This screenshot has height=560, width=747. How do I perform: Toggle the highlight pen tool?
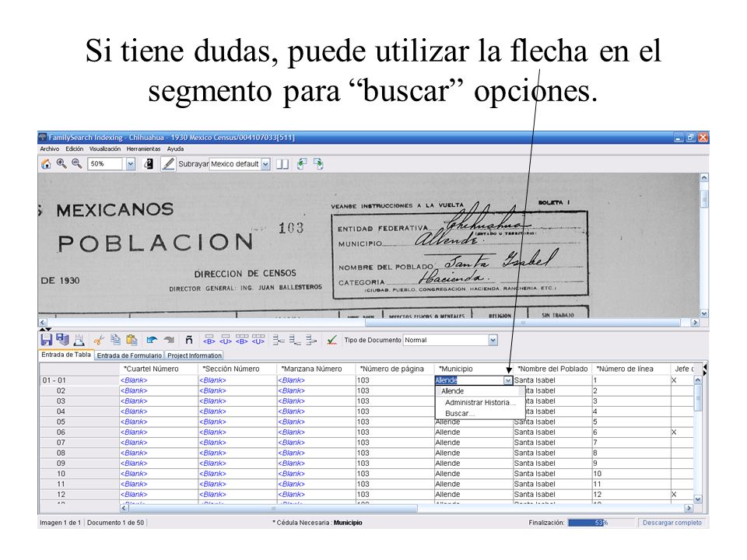[x=168, y=164]
